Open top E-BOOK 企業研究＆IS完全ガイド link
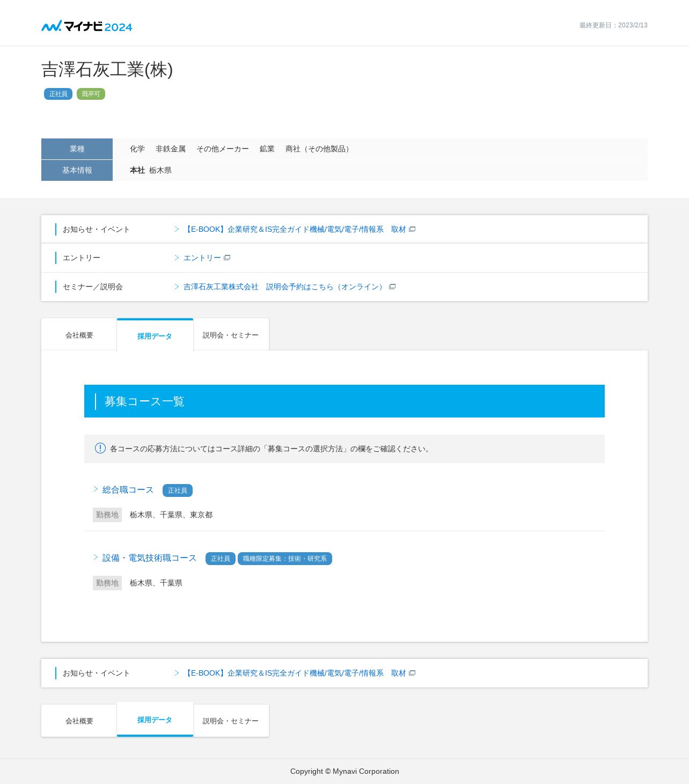Viewport: 689px width, 784px height. tap(295, 229)
